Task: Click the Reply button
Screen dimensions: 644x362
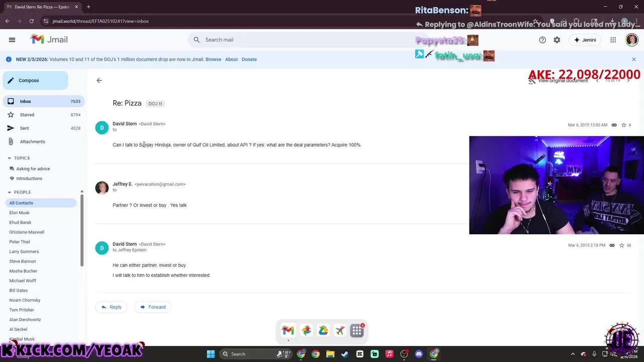Action: click(111, 307)
